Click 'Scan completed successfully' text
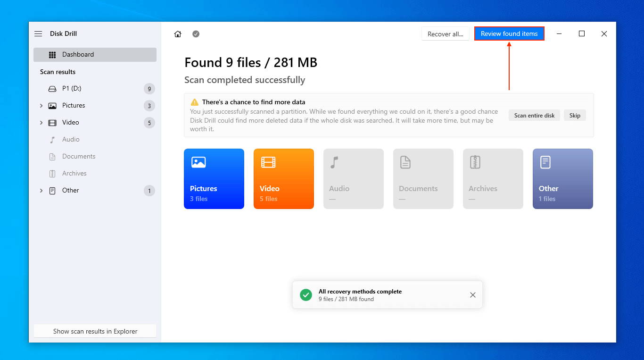Screen dimensions: 644x360 click(x=245, y=80)
